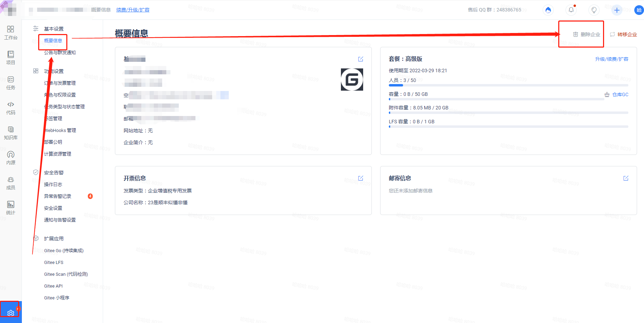Click the red 4 badge beside 异常告警记录
644x323 pixels.
[x=90, y=196]
